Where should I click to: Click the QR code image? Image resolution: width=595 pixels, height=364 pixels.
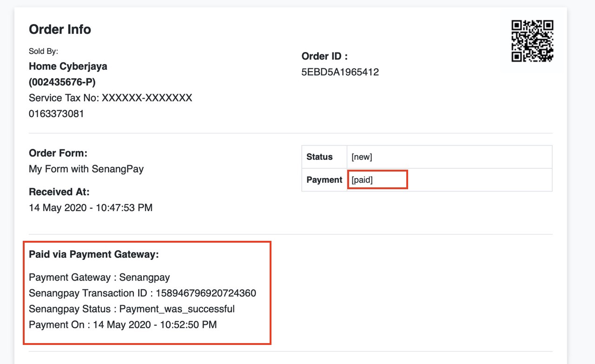[532, 41]
